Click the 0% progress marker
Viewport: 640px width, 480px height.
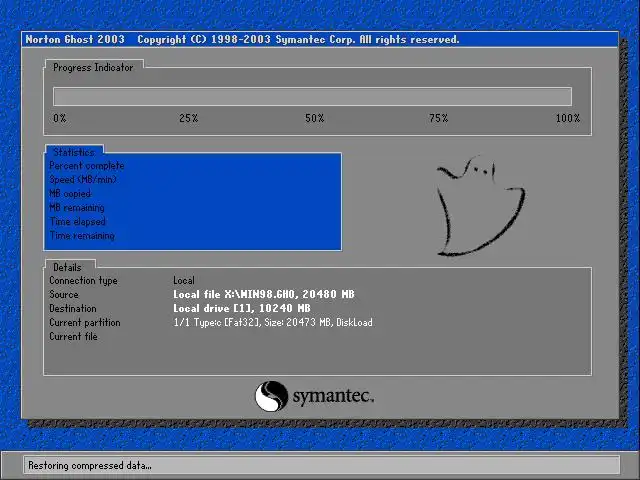click(60, 118)
